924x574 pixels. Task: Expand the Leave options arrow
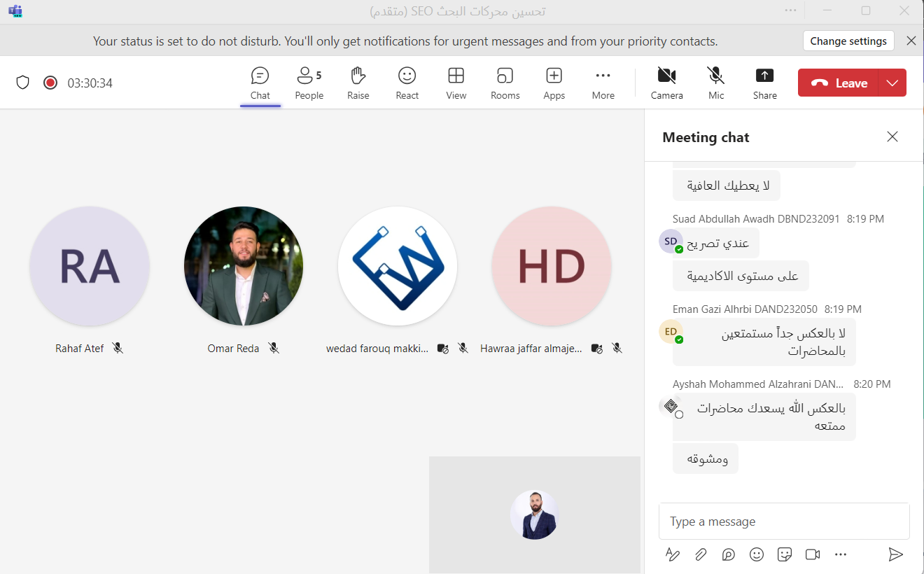coord(892,83)
